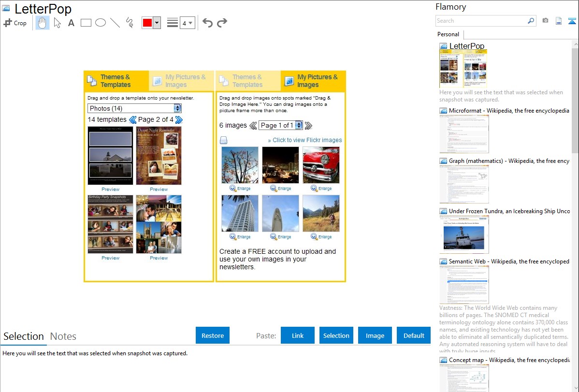Select the freehand squiggle tool
The image size is (579, 392).
tap(130, 23)
